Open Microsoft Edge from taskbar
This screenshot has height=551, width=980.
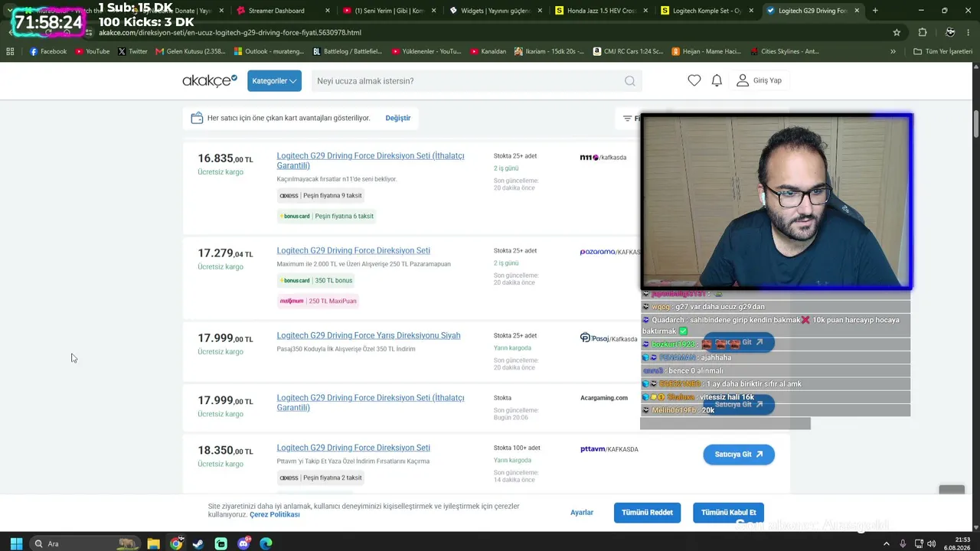pos(266,543)
